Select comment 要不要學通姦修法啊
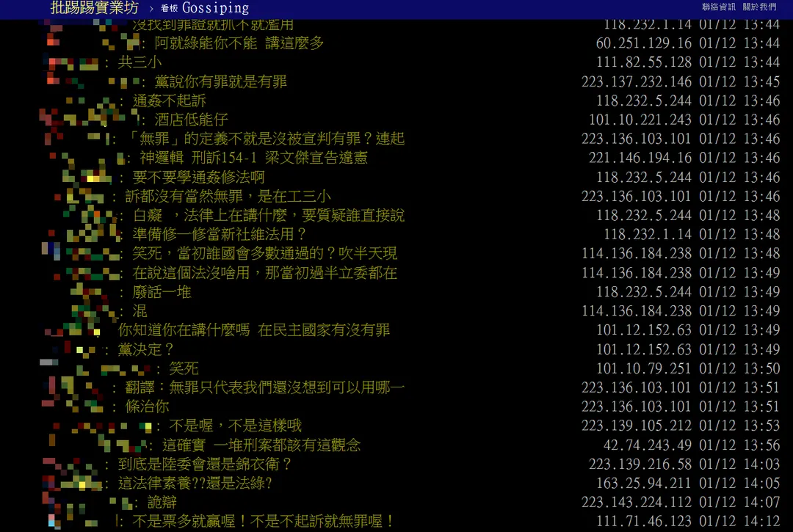The width and height of the screenshot is (793, 532). coord(199,178)
